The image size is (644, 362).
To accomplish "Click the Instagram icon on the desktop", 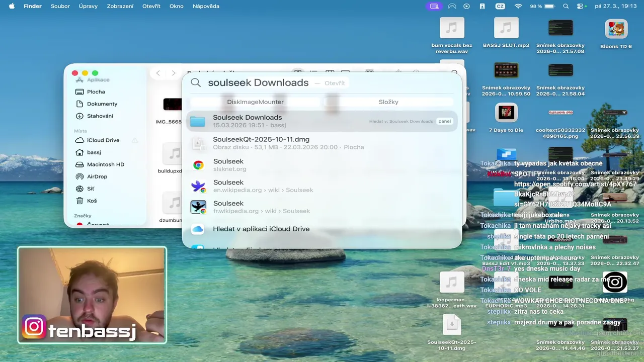I will [x=615, y=283].
